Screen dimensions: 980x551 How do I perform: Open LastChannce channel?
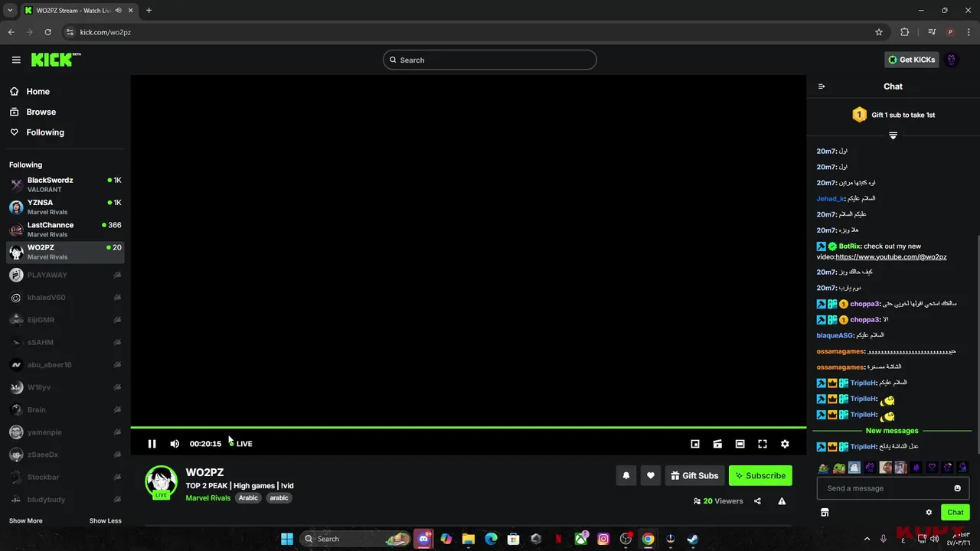coord(65,230)
